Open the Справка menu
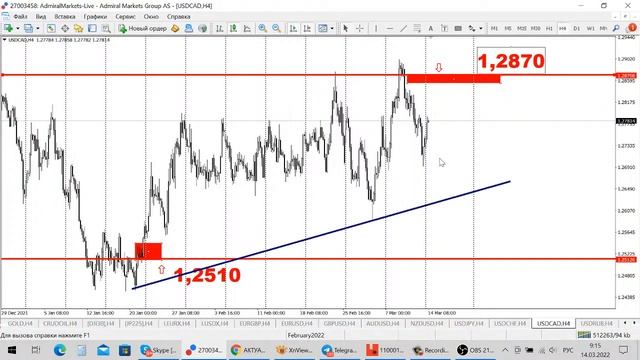The width and height of the screenshot is (640, 360). click(x=178, y=17)
